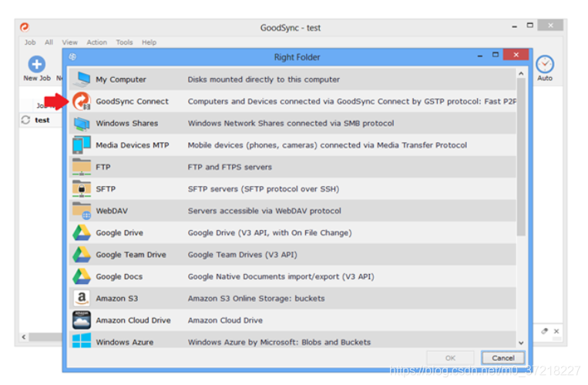Click the sync icon beside test job
The image size is (588, 385).
(x=25, y=120)
